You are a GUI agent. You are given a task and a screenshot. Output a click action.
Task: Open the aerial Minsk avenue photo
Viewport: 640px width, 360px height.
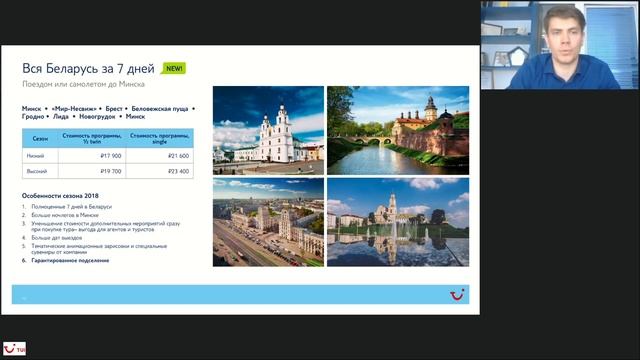coord(268,222)
